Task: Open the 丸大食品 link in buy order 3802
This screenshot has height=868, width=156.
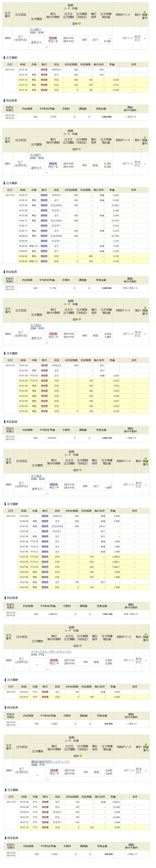Action: [36, 325]
